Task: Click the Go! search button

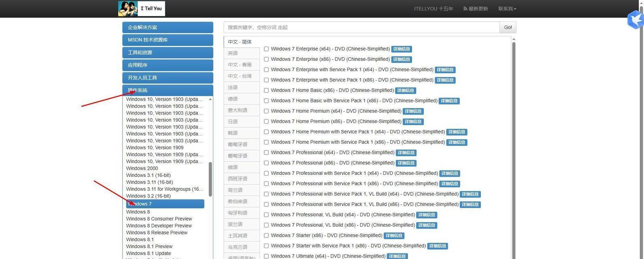Action: [508, 28]
